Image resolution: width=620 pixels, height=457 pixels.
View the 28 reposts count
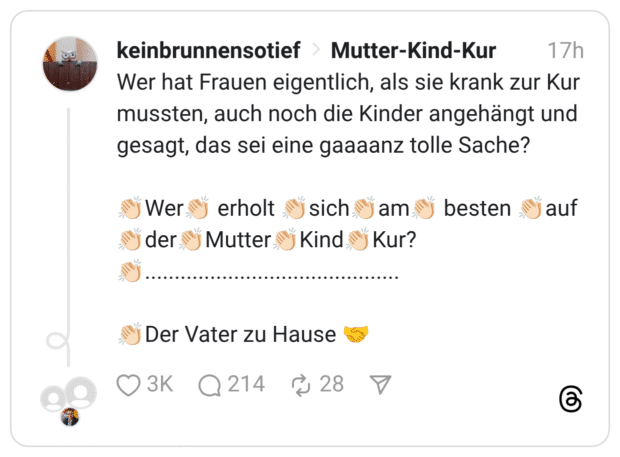pyautogui.click(x=331, y=385)
